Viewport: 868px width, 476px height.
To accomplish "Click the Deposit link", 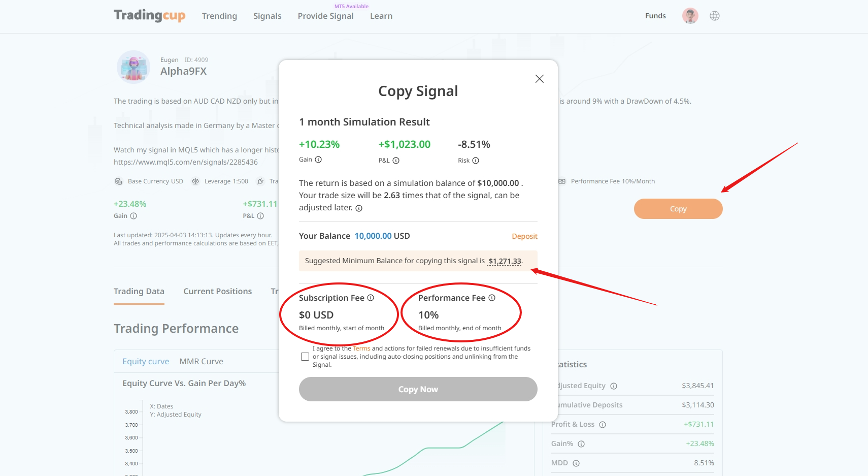I will [524, 236].
